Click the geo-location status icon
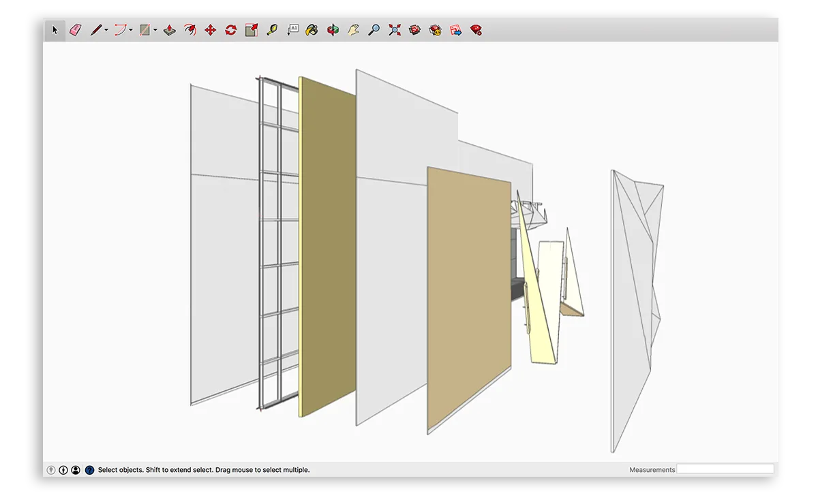This screenshot has width=818, height=504. pos(51,470)
